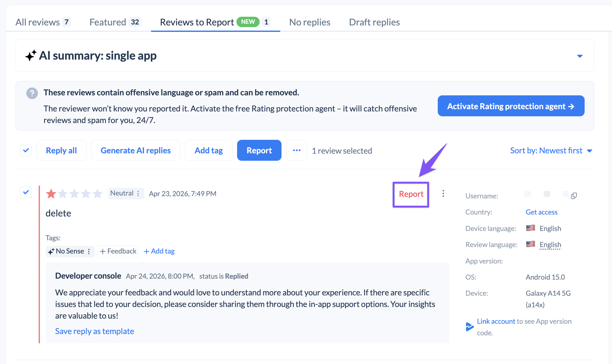Switch to the All reviews tab

coord(43,22)
